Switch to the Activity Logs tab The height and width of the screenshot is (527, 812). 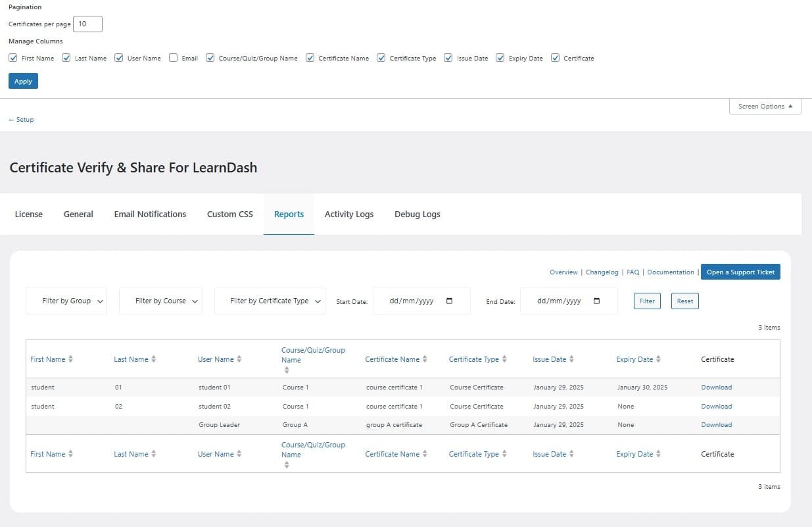(349, 214)
